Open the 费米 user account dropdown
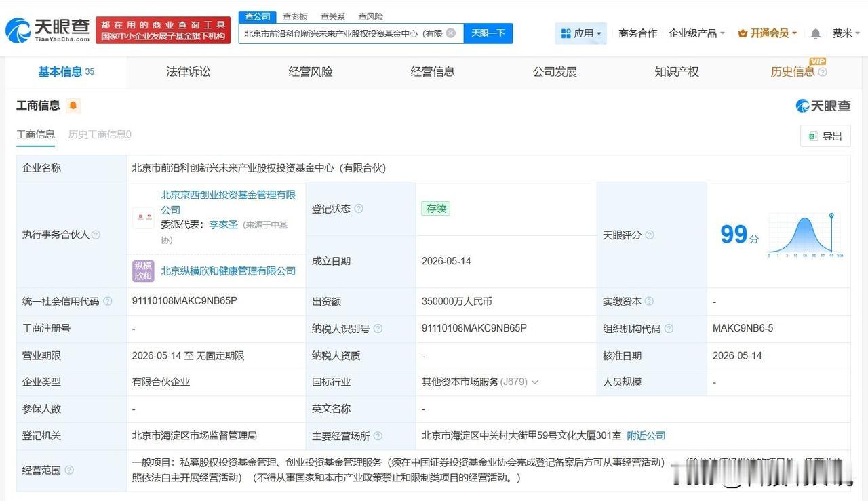The width and height of the screenshot is (868, 501). click(x=846, y=33)
